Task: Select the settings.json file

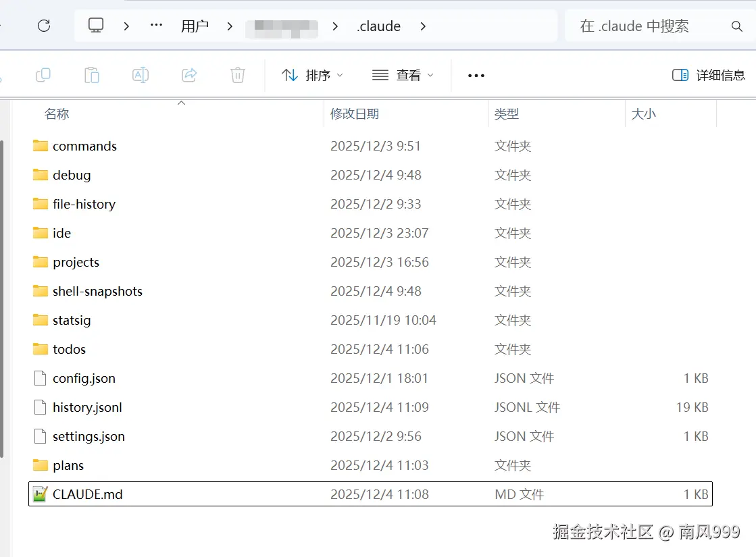Action: 370,436
